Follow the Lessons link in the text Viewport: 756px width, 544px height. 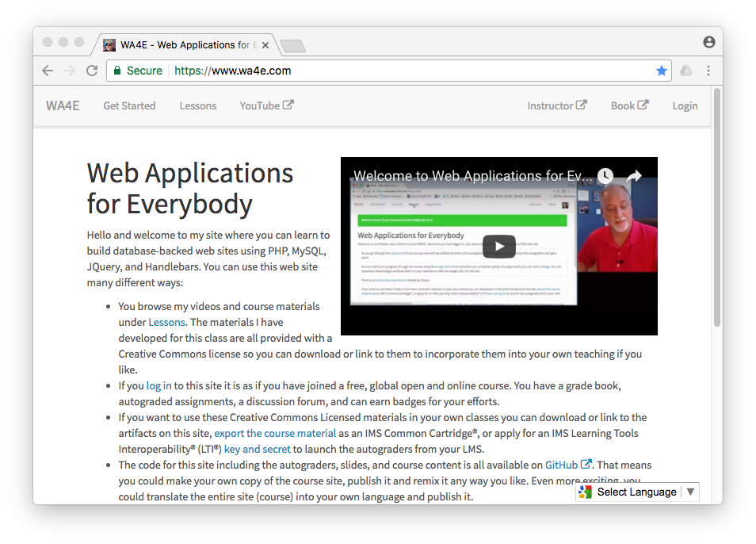167,322
